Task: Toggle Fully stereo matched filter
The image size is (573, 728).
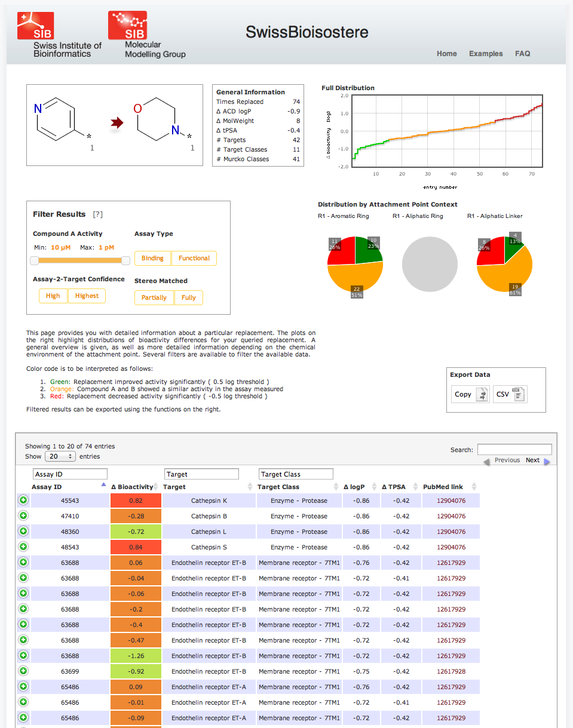Action: [x=189, y=297]
